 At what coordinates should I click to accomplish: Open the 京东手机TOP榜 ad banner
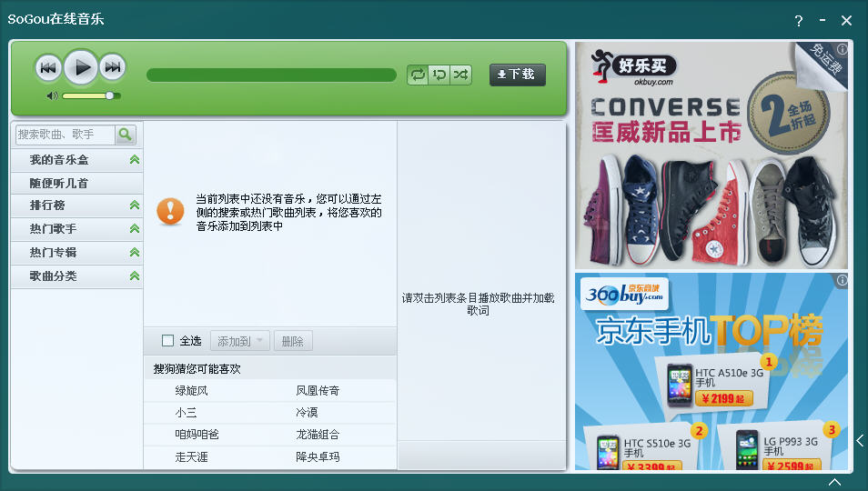coord(712,372)
